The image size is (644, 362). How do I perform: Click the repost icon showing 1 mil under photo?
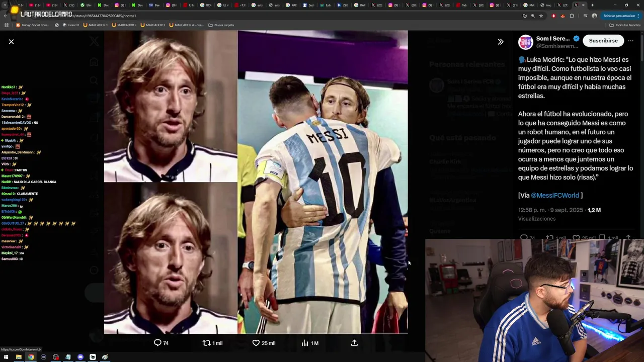[212, 343]
